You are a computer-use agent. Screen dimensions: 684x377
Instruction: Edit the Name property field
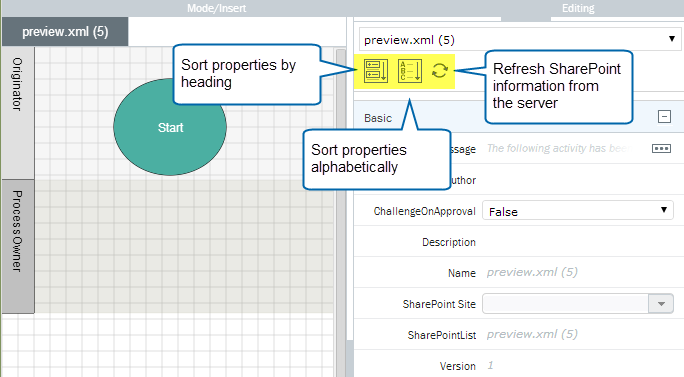580,272
